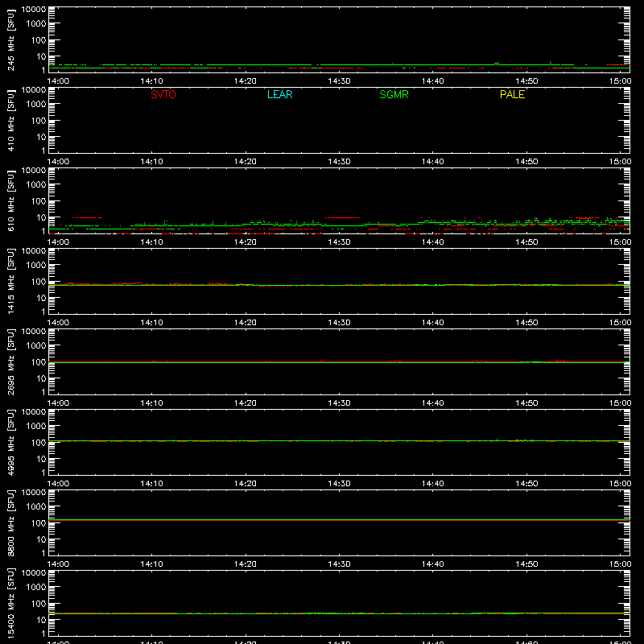
Task: Click 14:20 under the 610 MHz panel
Action: tap(246, 242)
